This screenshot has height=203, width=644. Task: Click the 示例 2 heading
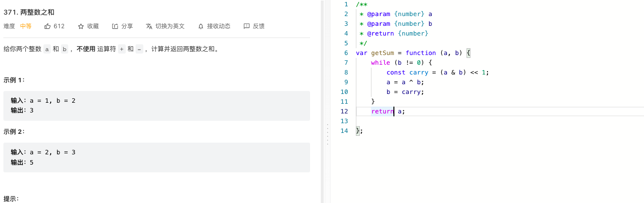[x=14, y=131]
